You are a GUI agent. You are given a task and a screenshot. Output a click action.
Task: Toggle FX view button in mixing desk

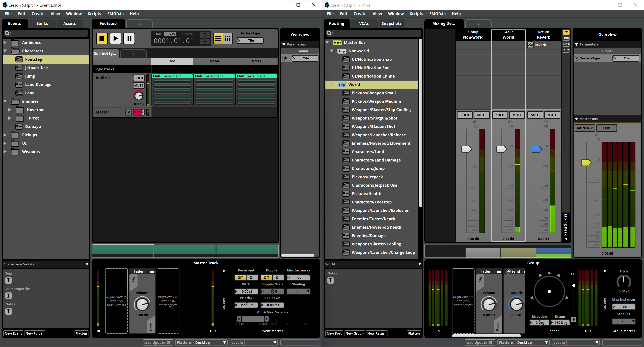[x=566, y=32]
